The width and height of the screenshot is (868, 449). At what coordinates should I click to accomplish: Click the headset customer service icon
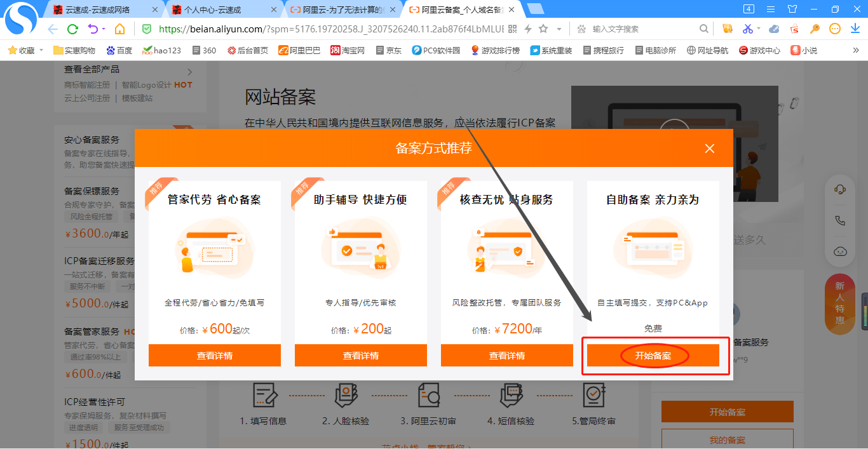(x=840, y=189)
